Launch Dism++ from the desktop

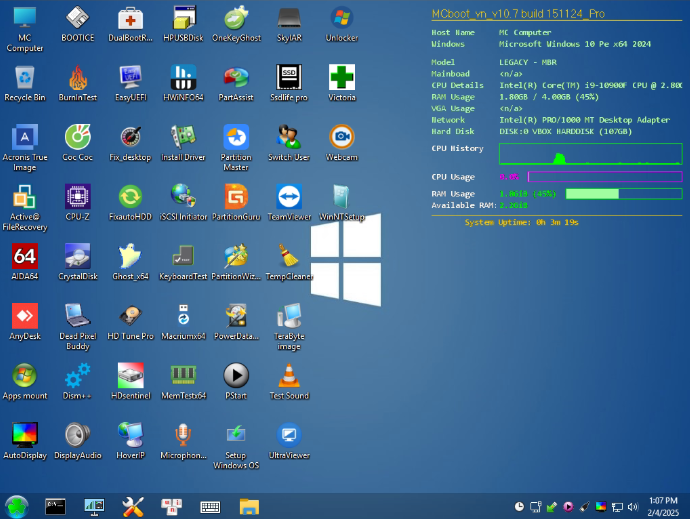coord(77,382)
